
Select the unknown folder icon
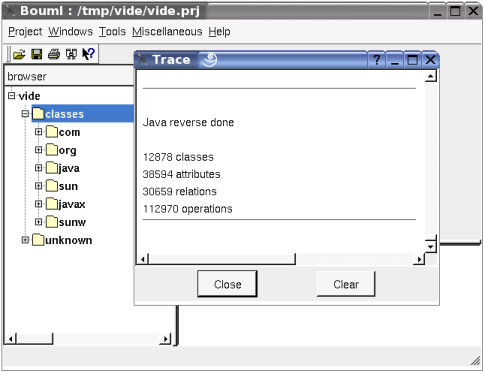pyautogui.click(x=38, y=240)
